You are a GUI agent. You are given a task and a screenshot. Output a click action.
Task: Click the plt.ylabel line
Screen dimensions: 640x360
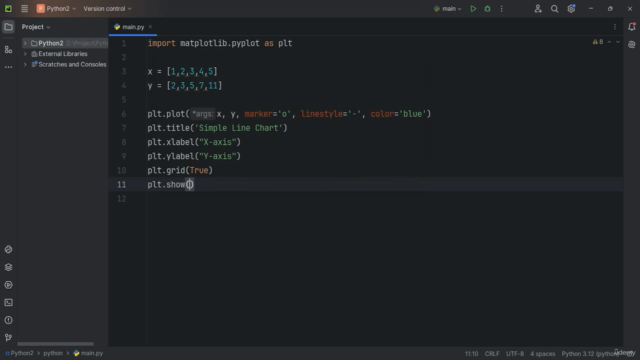[194, 156]
